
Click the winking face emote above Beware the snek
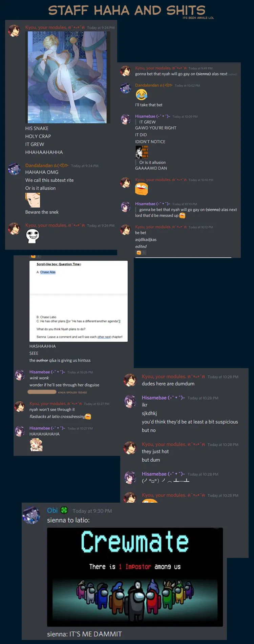click(x=33, y=200)
